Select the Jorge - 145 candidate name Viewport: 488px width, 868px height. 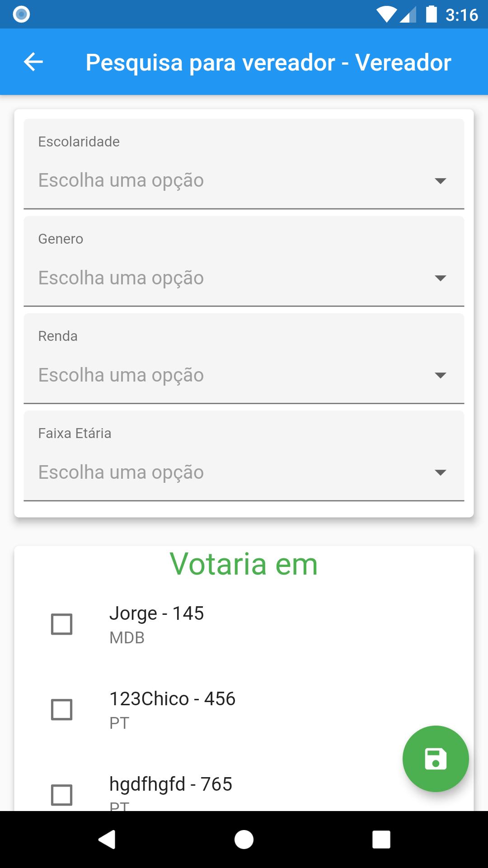(x=156, y=613)
